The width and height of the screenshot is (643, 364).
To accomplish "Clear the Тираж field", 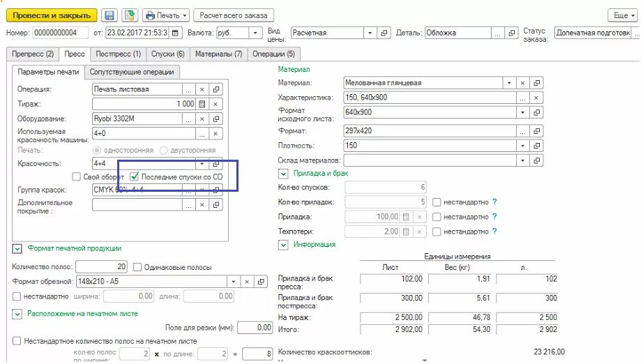I will coord(215,104).
